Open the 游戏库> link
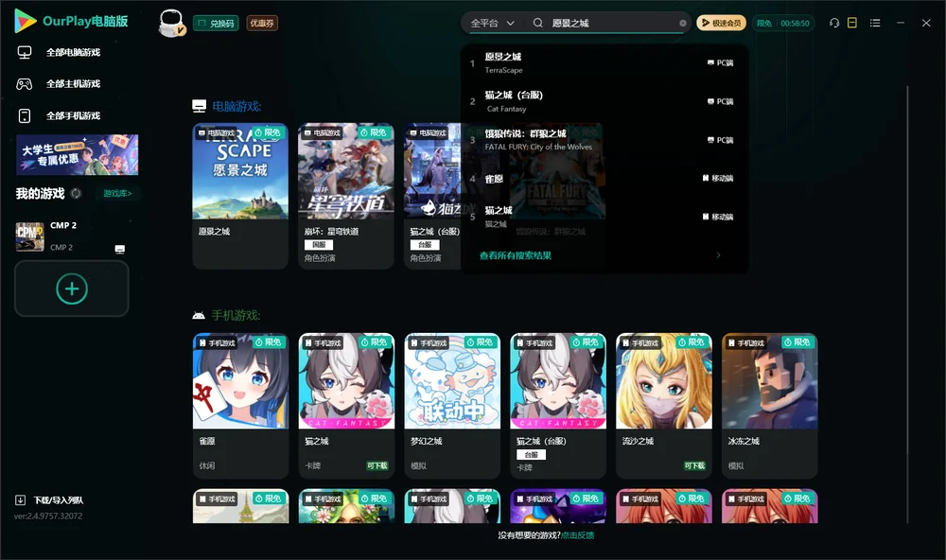946x560 pixels. pos(117,194)
